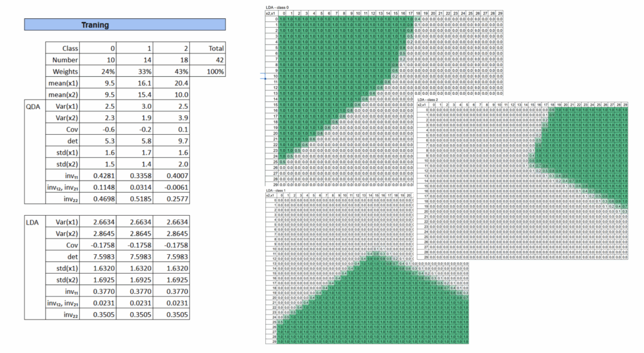644x353 pixels.
Task: Select the inv11 value '0.3358'
Action: [135, 176]
